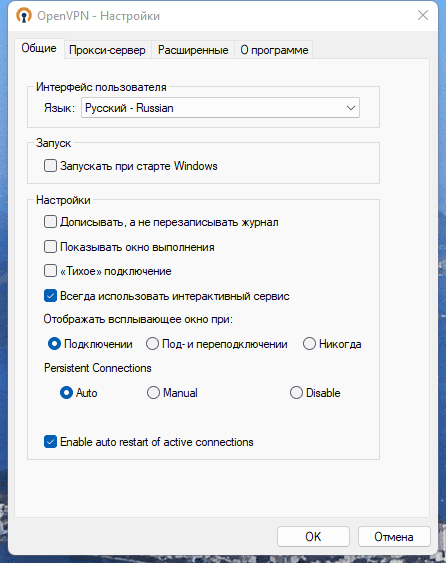Click the OpenVPN - Настройки window title
This screenshot has height=563, width=446.
tap(98, 16)
